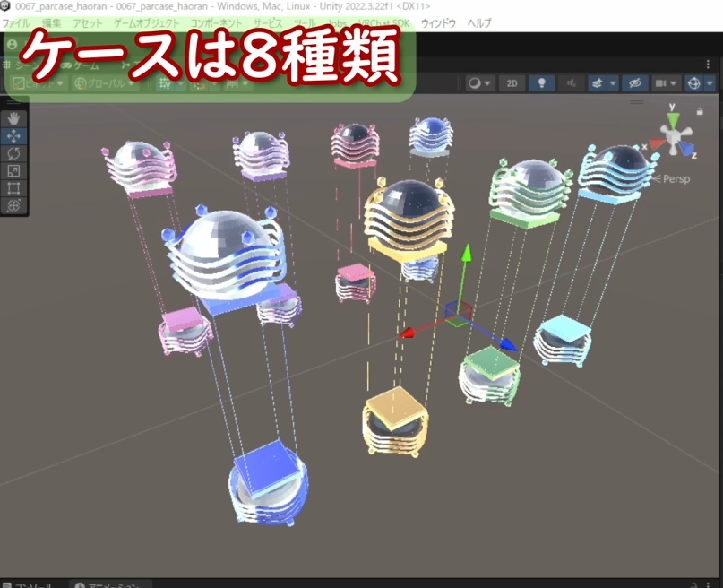
Task: Select the Scale tool
Action: [x=13, y=168]
